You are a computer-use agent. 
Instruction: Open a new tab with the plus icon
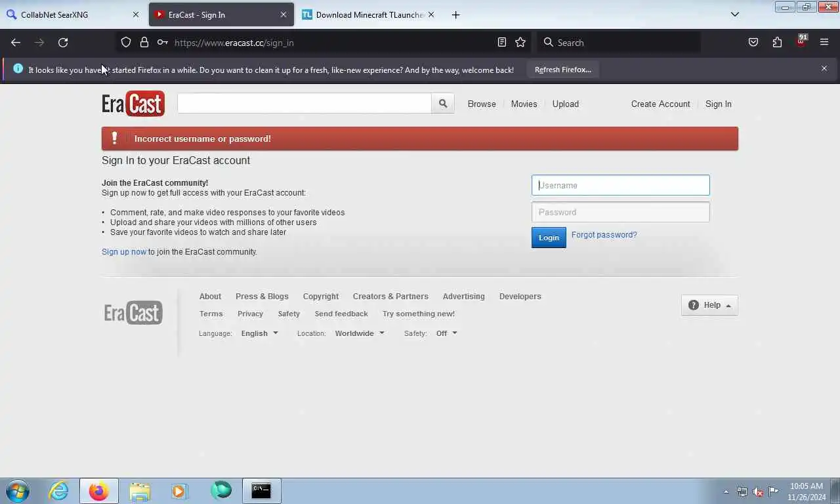(x=455, y=14)
